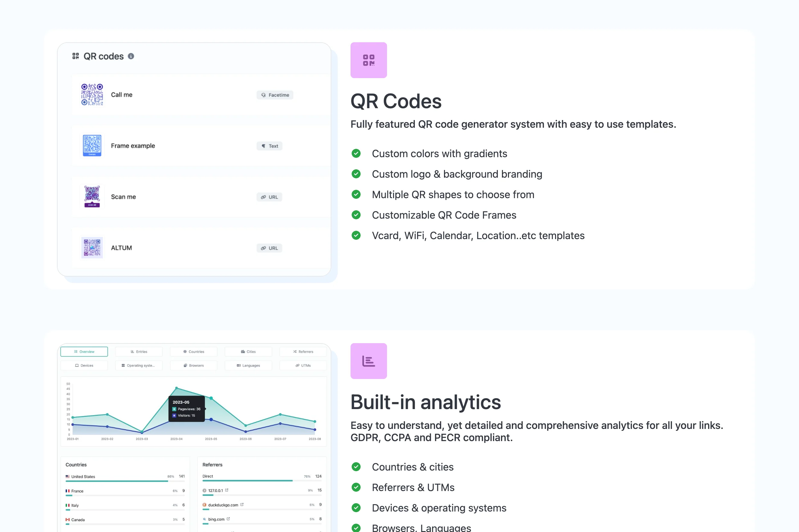Switch to the Entries tab

point(139,351)
